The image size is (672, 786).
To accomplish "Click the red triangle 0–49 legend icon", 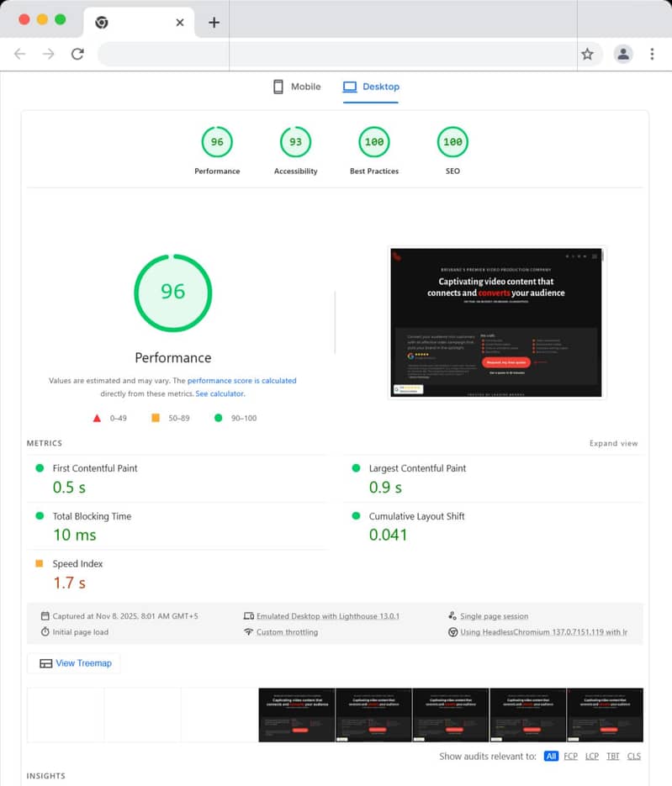I will point(97,418).
